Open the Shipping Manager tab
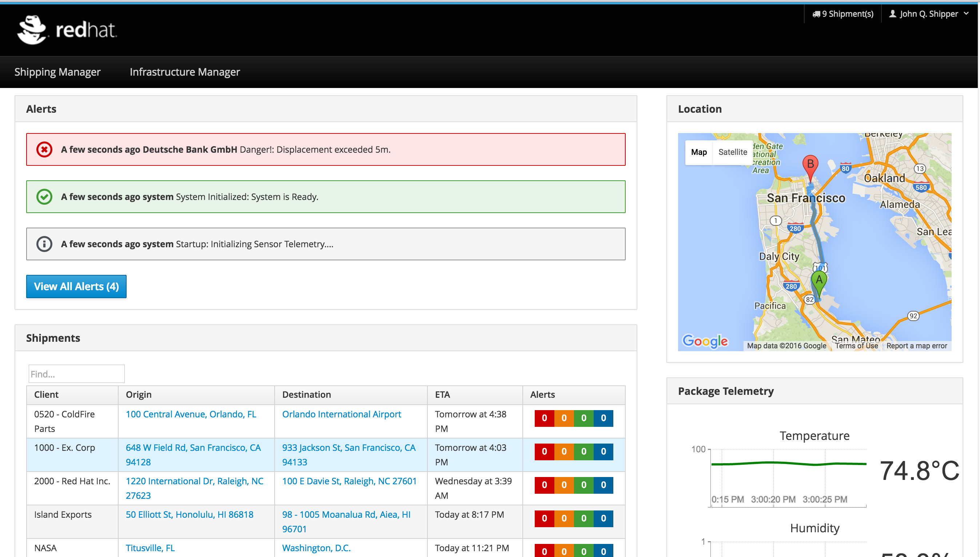This screenshot has height=557, width=980. point(57,72)
